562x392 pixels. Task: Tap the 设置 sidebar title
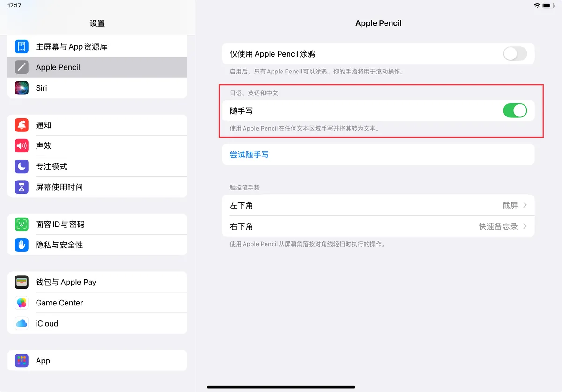(97, 23)
